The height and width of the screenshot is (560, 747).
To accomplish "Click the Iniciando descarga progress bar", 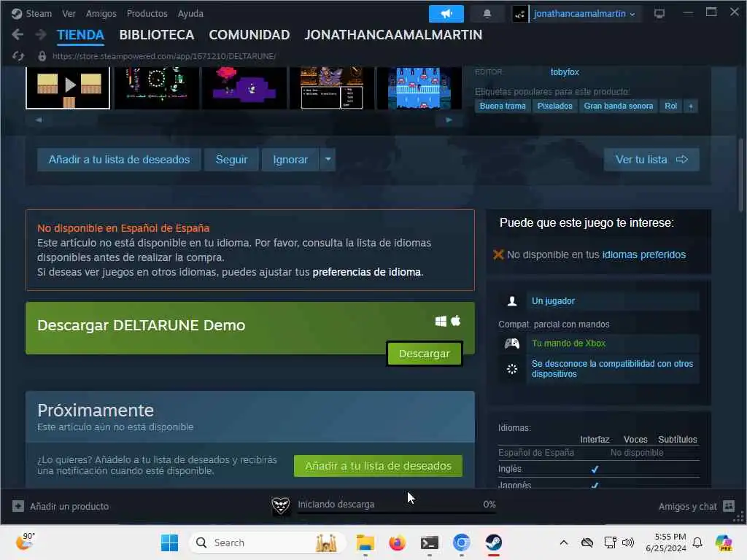I will point(396,513).
